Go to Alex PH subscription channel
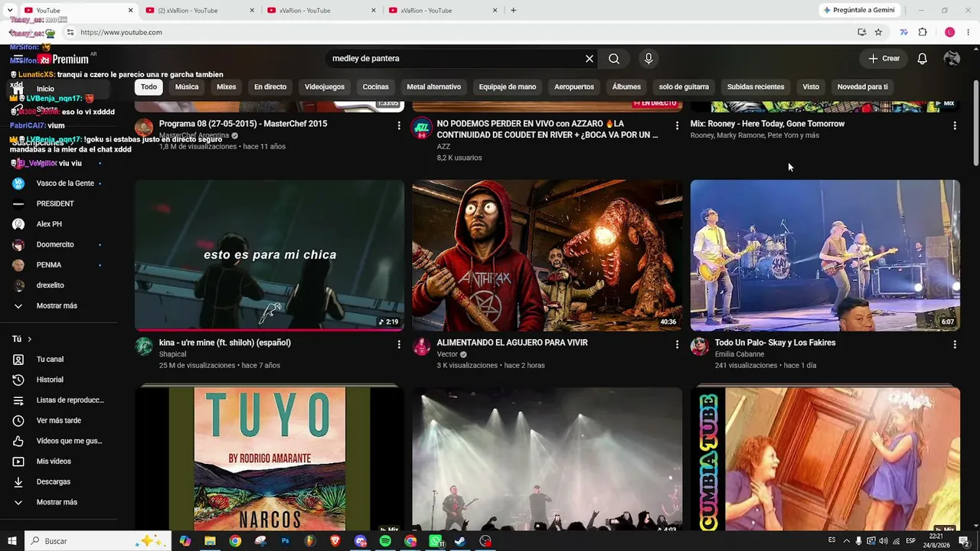Image resolution: width=980 pixels, height=551 pixels. tap(58, 224)
